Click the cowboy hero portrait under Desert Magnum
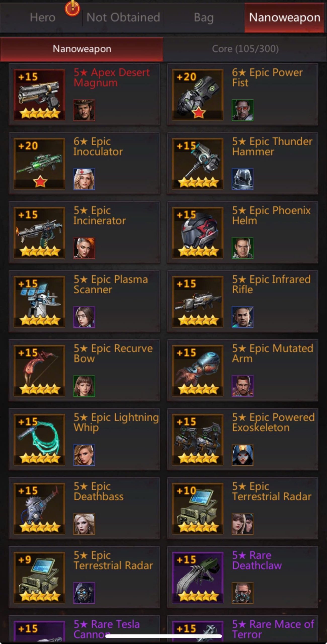The height and width of the screenshot is (644, 327). pyautogui.click(x=84, y=110)
